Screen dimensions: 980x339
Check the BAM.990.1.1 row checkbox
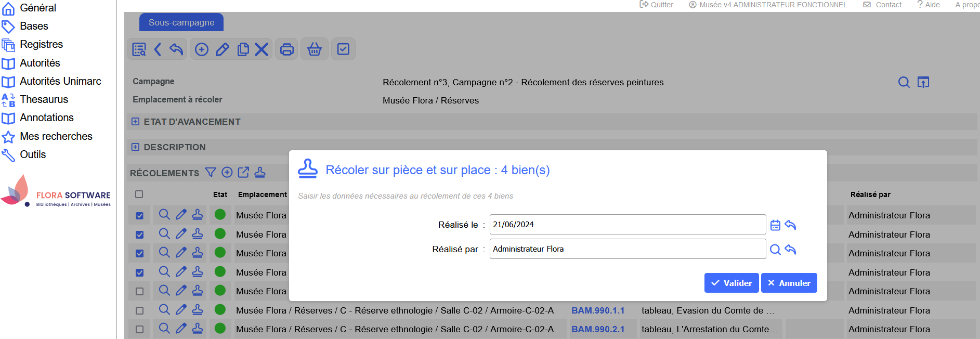click(139, 311)
